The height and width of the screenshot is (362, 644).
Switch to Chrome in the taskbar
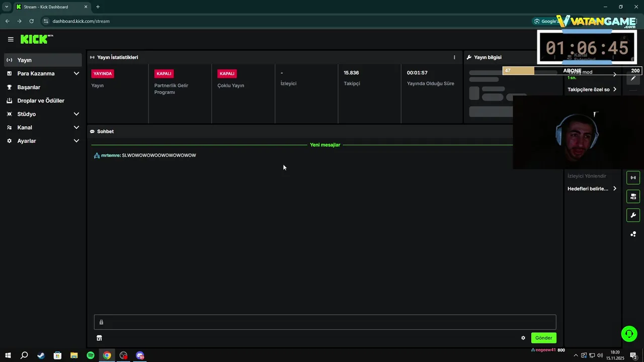(107, 355)
